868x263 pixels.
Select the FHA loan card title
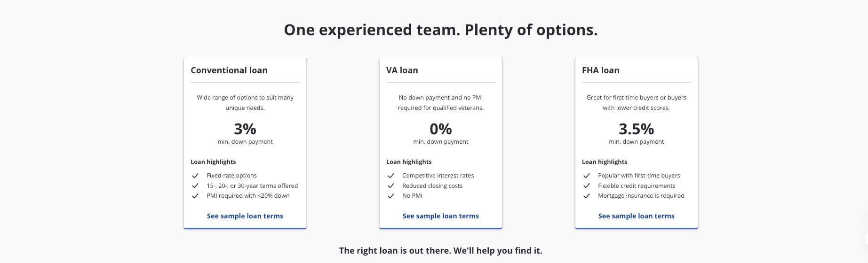601,70
